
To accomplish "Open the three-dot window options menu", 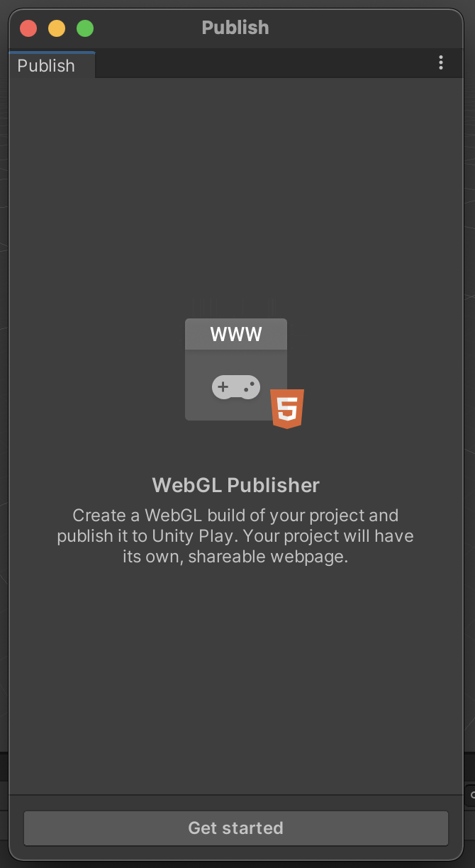I will [x=441, y=63].
